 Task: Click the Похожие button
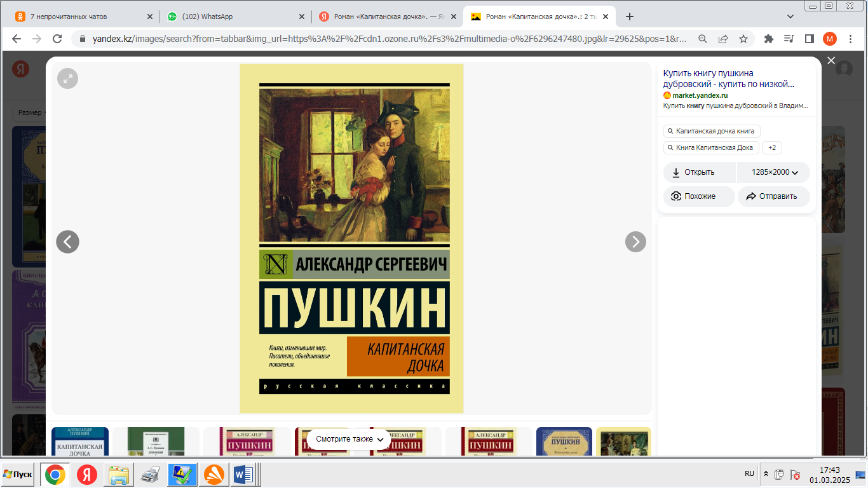click(x=699, y=196)
